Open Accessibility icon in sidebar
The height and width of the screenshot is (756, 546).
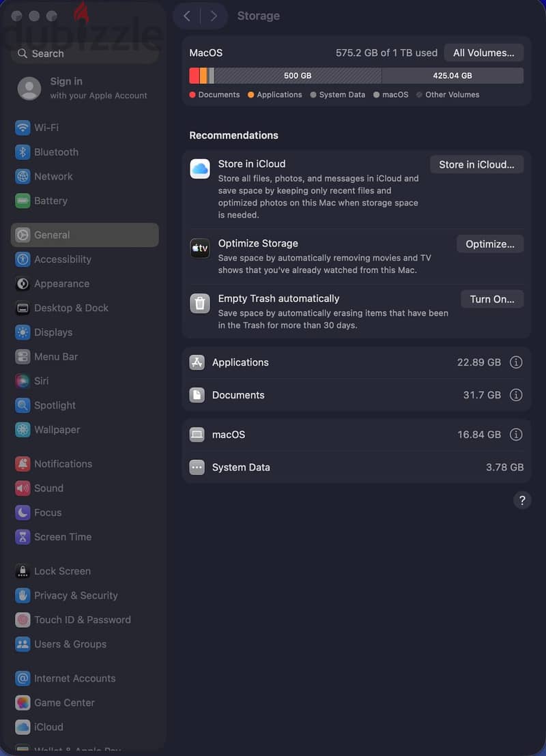[x=23, y=259]
